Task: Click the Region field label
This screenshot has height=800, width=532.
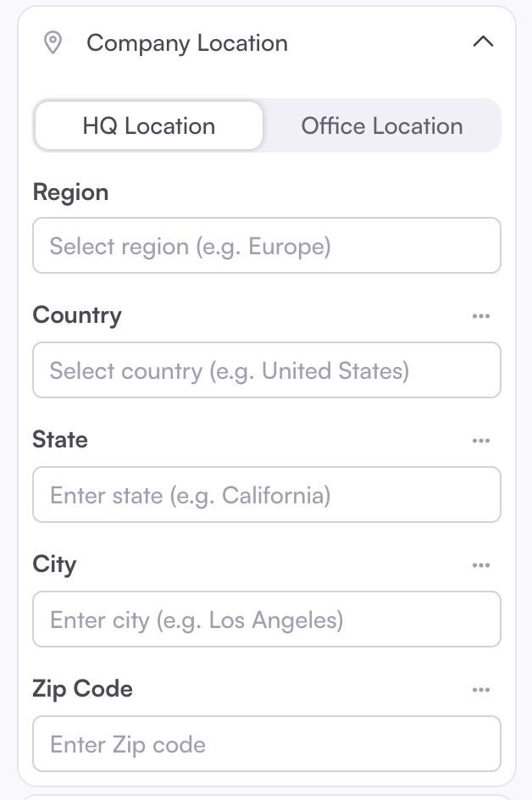Action: pos(70,192)
